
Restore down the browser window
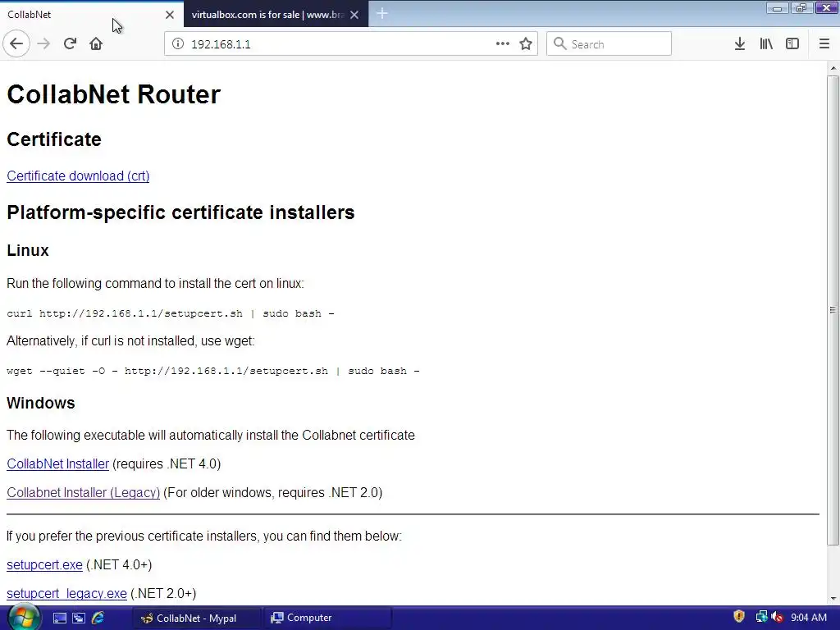pyautogui.click(x=801, y=7)
